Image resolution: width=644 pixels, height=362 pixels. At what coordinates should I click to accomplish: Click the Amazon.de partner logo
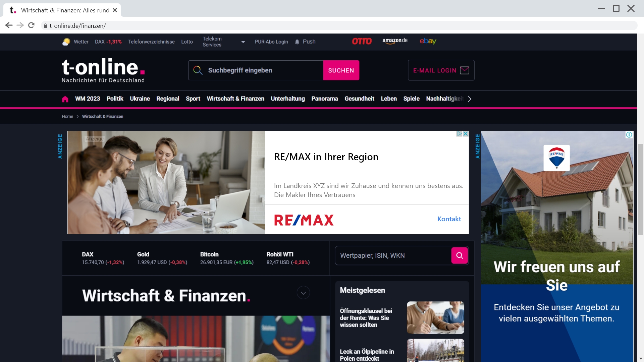tap(394, 41)
